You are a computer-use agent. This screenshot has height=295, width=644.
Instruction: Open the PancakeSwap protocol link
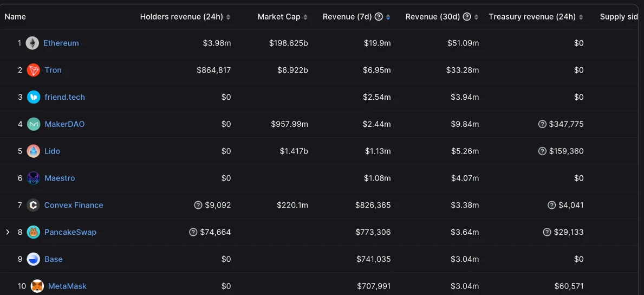point(70,232)
